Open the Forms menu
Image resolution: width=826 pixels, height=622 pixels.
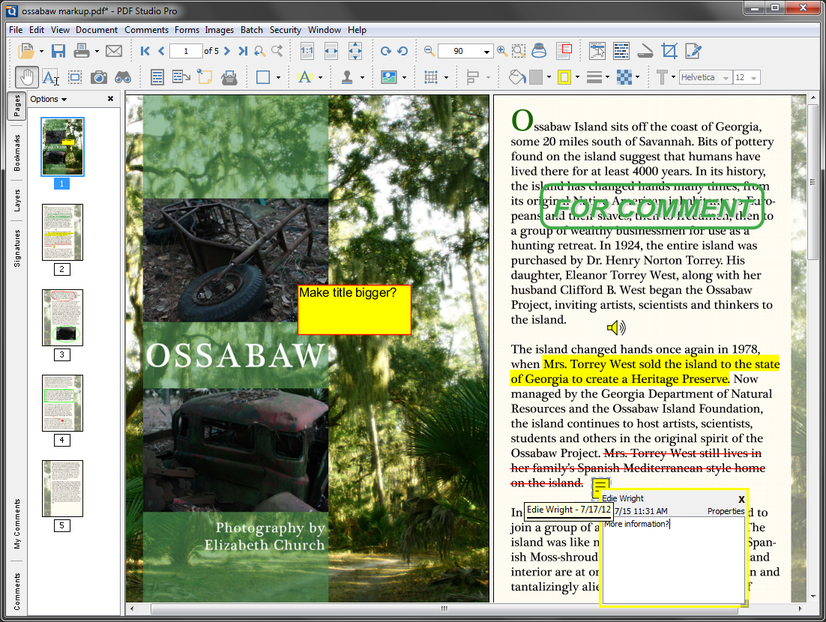click(187, 30)
